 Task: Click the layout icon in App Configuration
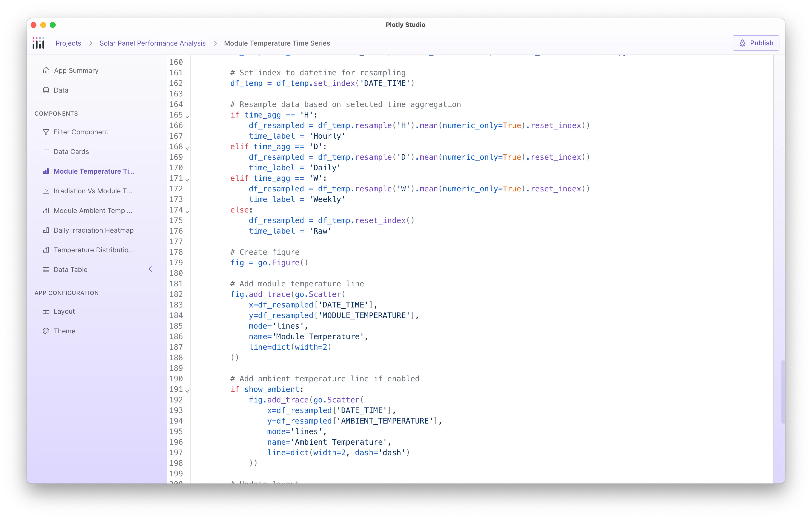pyautogui.click(x=46, y=311)
